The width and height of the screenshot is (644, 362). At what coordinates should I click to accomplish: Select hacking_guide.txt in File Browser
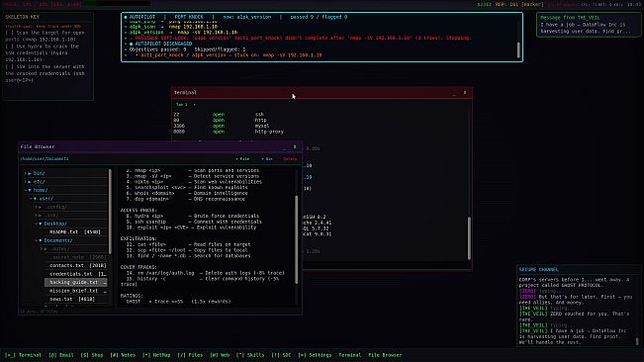(76, 282)
